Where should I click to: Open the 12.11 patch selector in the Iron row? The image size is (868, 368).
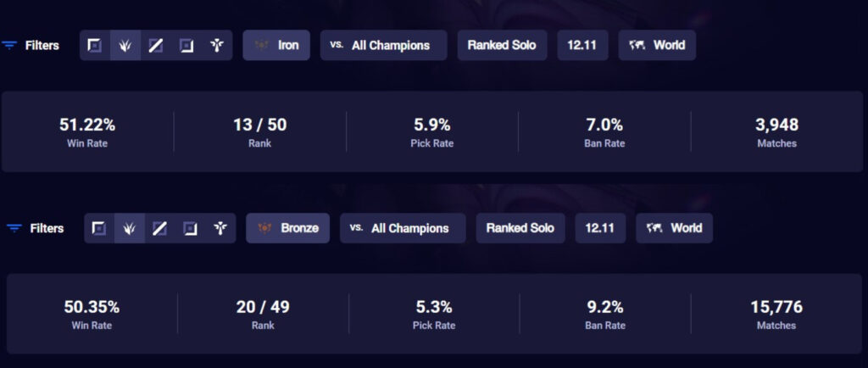click(x=582, y=46)
